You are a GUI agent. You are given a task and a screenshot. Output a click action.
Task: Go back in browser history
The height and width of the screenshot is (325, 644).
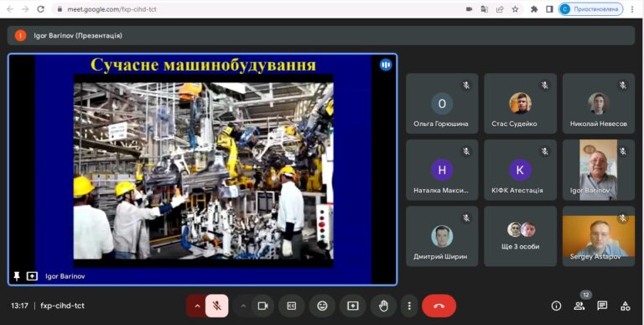[10, 9]
